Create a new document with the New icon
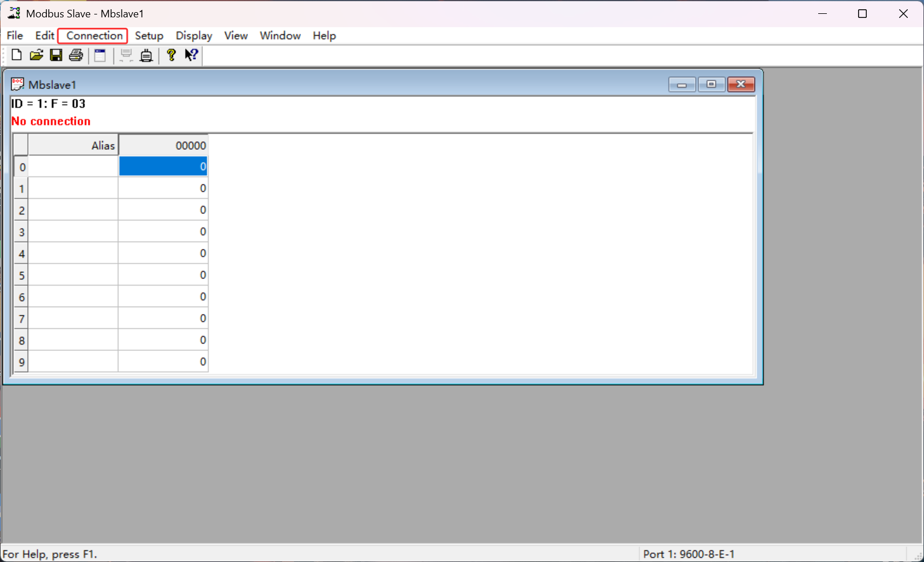 pos(16,55)
